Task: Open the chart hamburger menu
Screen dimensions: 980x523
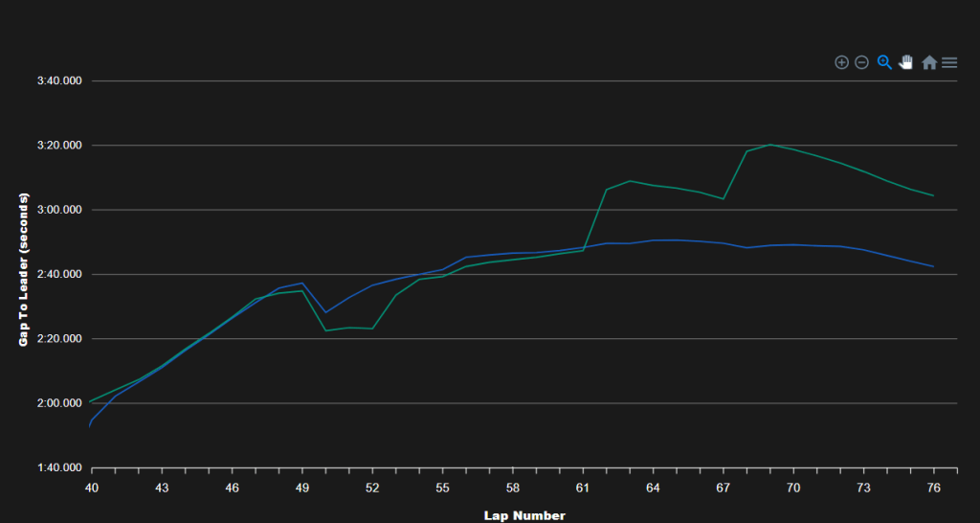Action: click(x=949, y=62)
